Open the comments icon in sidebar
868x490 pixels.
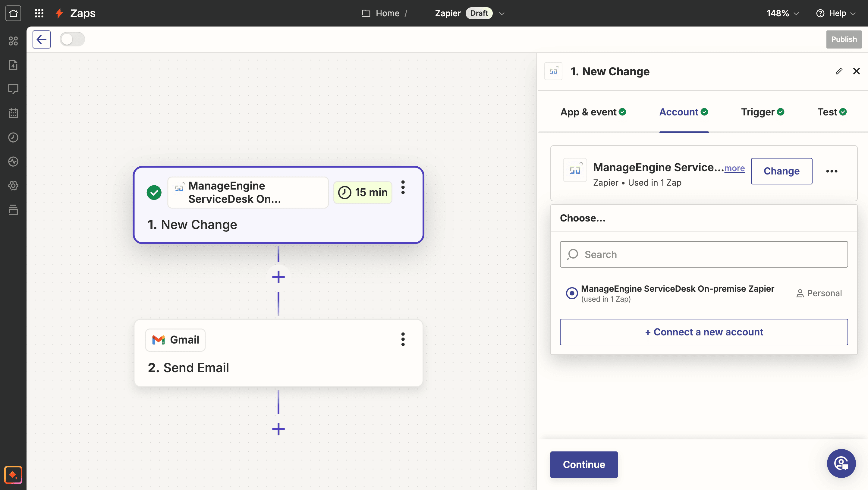click(13, 89)
